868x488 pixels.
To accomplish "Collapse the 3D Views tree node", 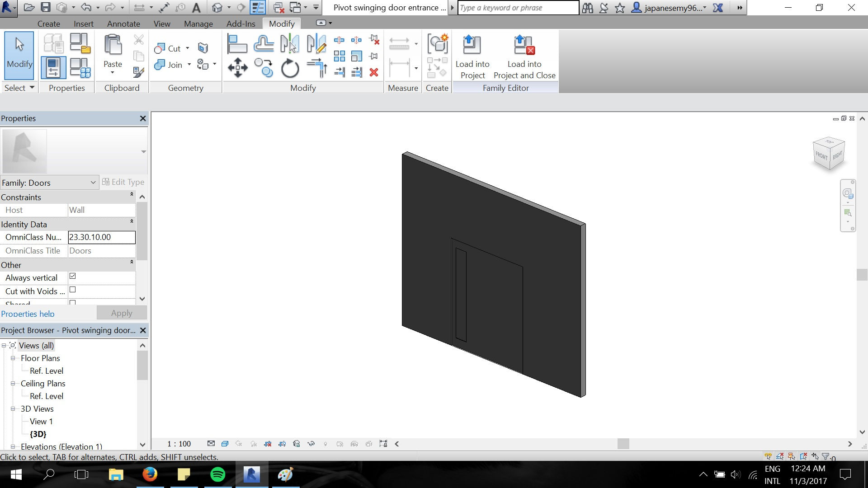I will click(x=13, y=408).
